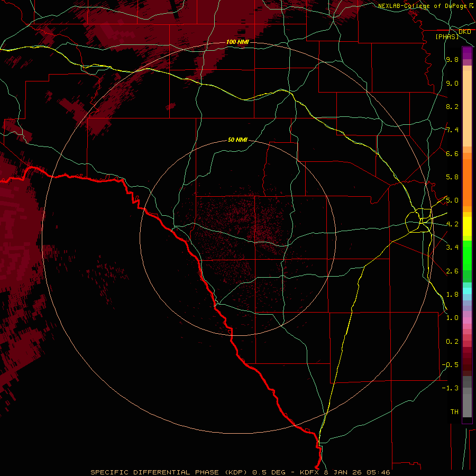This screenshot has height=476, width=476.
Task: Click the 5.8 scale value
Action: click(x=452, y=177)
